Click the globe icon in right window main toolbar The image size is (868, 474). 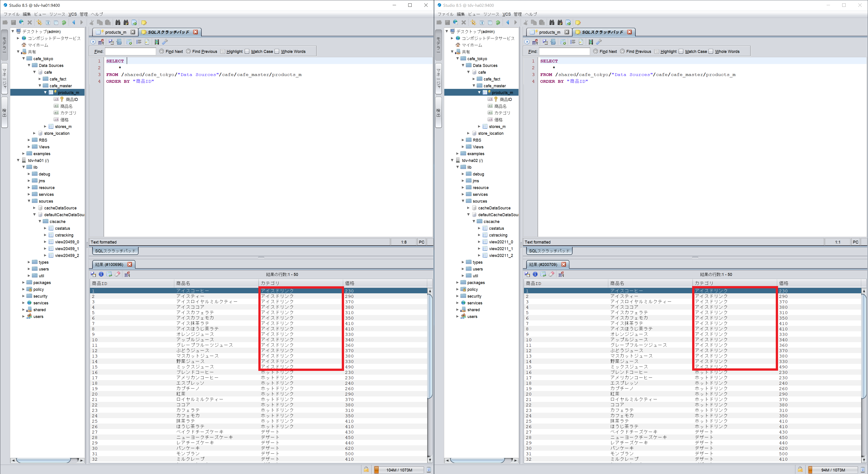coord(455,23)
